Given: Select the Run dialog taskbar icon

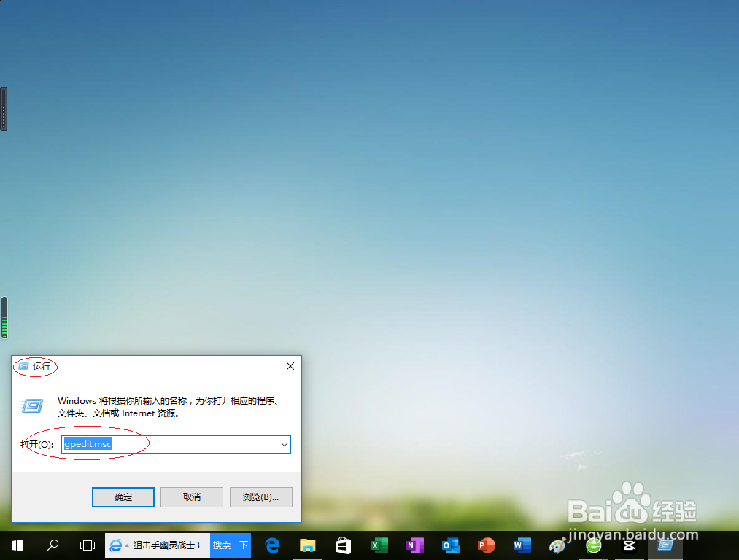Looking at the screenshot, I should click(665, 545).
